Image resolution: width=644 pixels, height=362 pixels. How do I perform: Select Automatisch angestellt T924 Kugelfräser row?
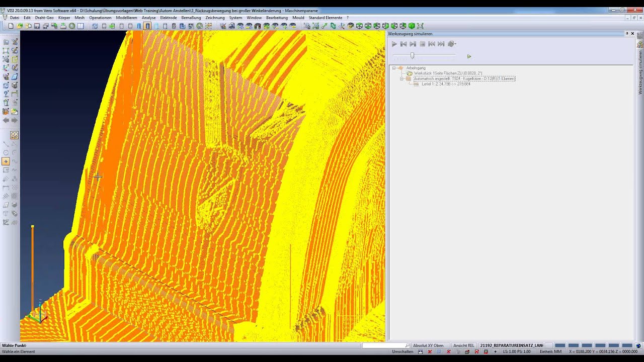[x=464, y=78]
